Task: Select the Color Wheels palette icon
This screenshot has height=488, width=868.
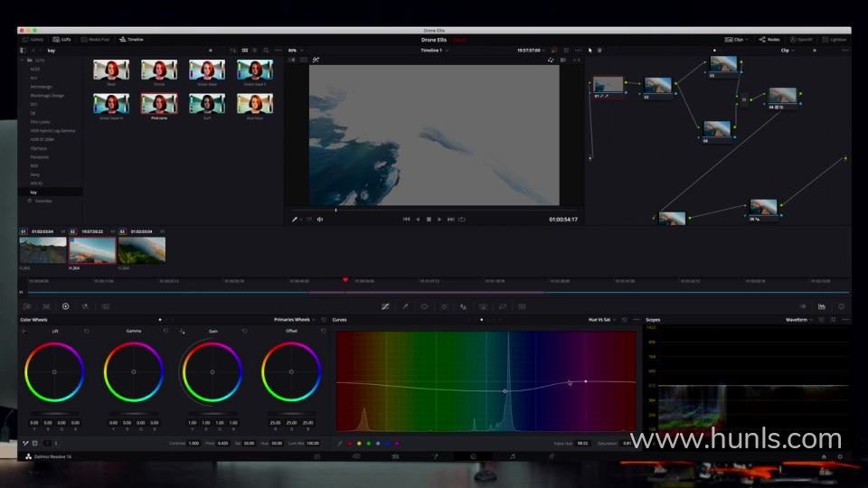Action: [65, 306]
